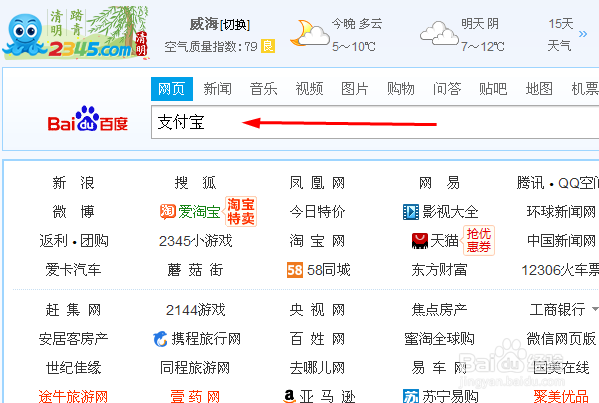The height and width of the screenshot is (403, 599).
Task: Click the 淘宝特卖 badge
Action: pyautogui.click(x=241, y=211)
